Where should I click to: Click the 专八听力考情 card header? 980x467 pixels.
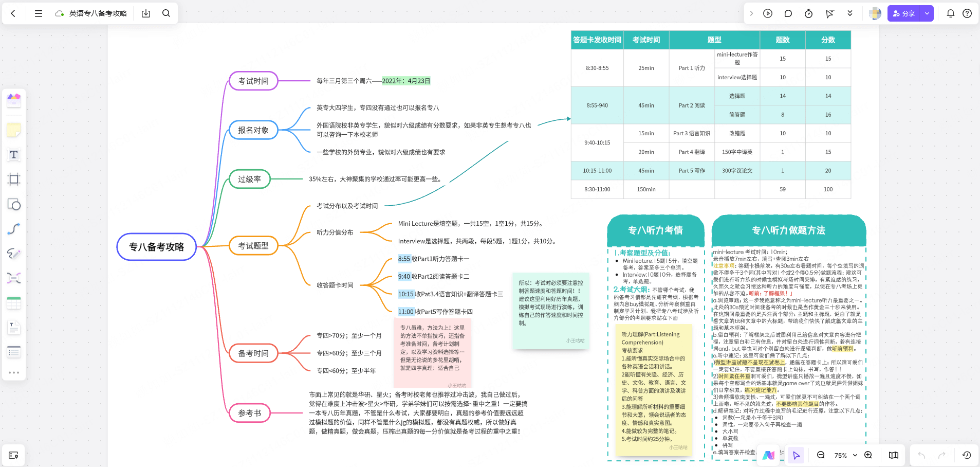click(656, 230)
